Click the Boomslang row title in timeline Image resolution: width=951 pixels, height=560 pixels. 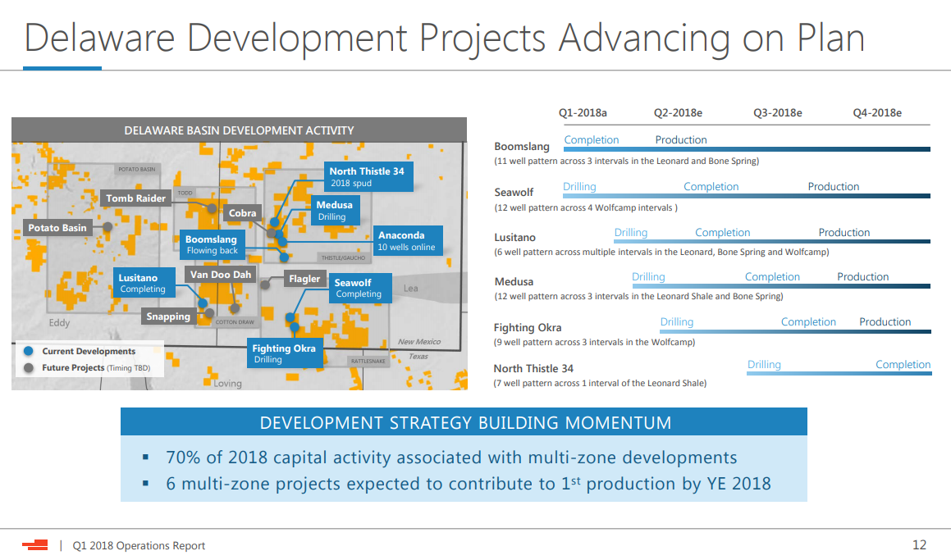tap(522, 146)
